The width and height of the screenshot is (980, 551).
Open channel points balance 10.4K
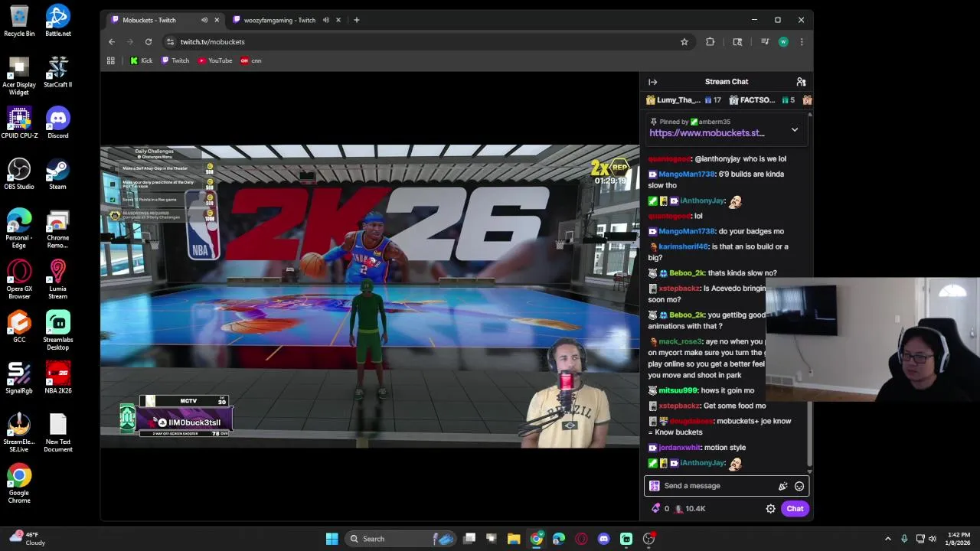(690, 508)
